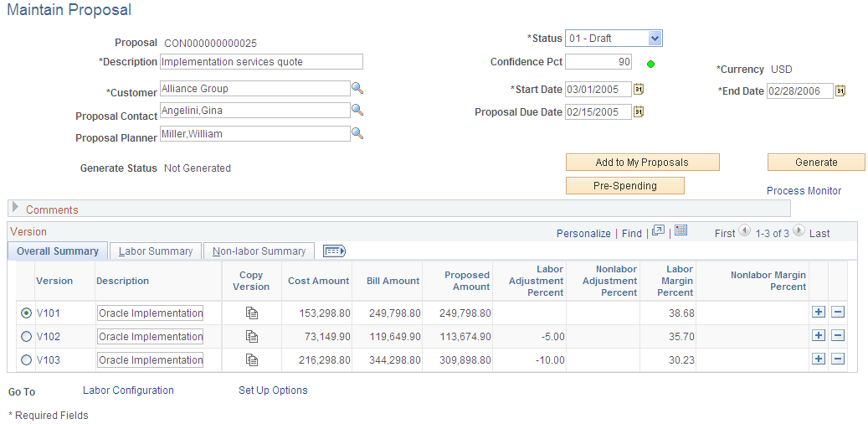Open Customer lookup magnifier icon
Viewport: 868px width, 424px height.
(357, 88)
